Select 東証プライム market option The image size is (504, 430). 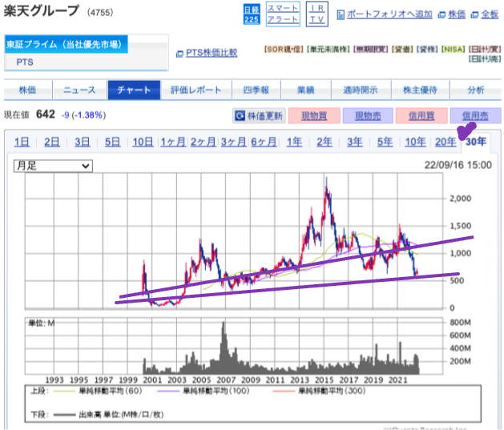click(67, 44)
